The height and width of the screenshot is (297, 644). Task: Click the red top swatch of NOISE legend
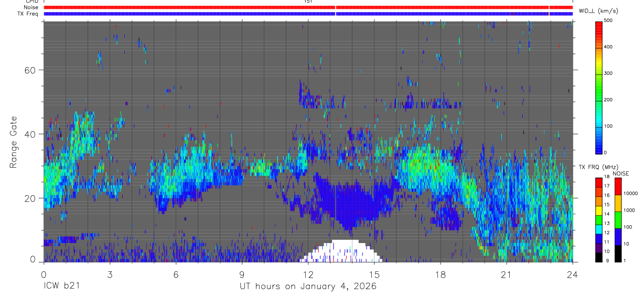coord(618,186)
